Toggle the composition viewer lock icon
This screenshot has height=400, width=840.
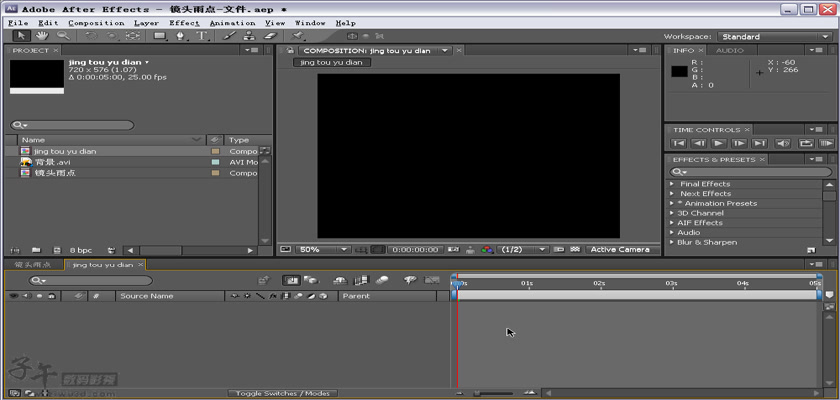pyautogui.click(x=290, y=50)
